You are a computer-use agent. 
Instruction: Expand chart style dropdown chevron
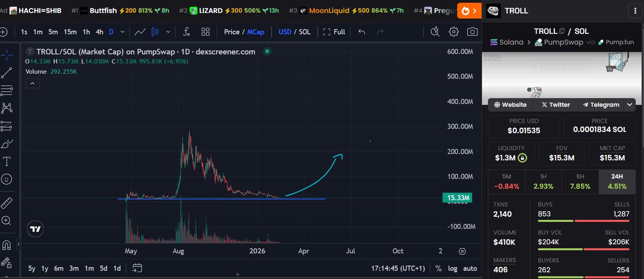point(169,32)
